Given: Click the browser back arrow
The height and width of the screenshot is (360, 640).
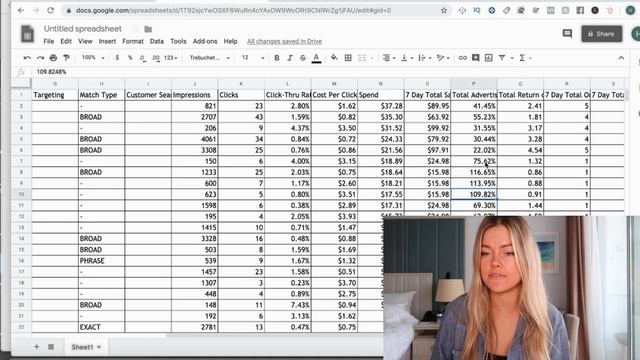Looking at the screenshot, I should (x=21, y=11).
